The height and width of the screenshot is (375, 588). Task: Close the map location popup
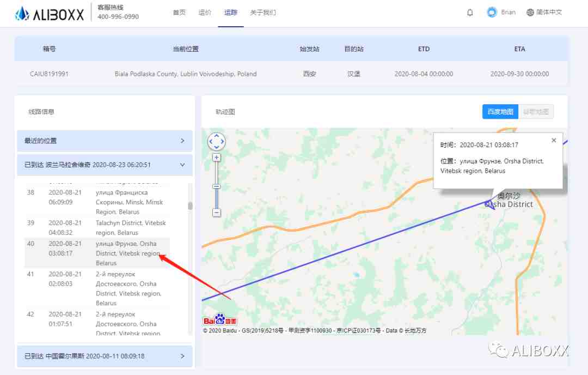[554, 140]
